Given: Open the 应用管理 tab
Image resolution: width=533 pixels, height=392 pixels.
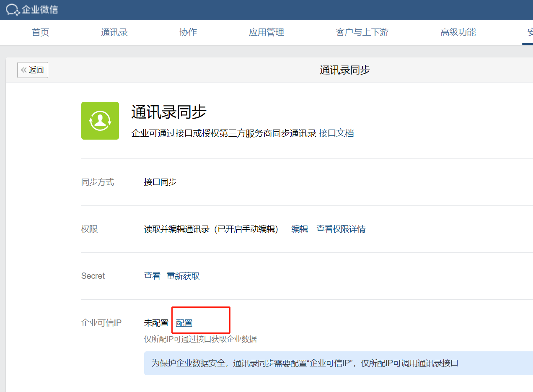Looking at the screenshot, I should 266,32.
